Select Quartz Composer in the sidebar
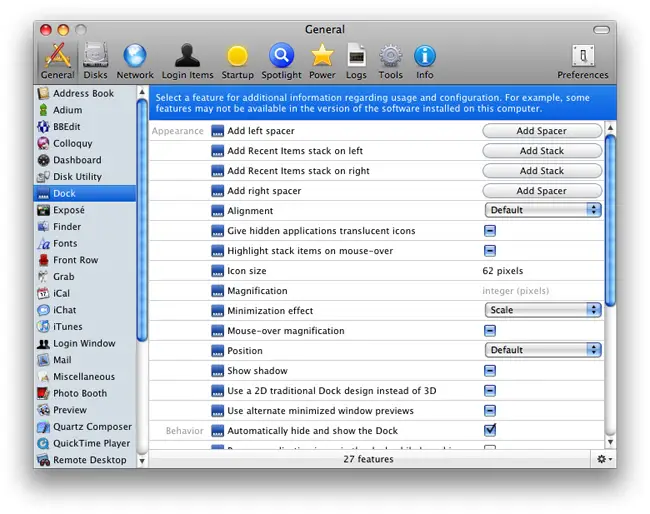The width and height of the screenshot is (650, 514). pos(85,427)
